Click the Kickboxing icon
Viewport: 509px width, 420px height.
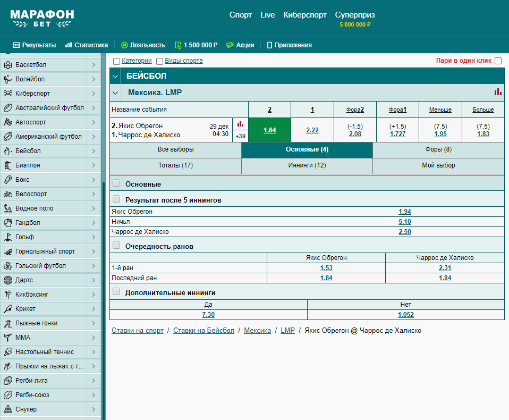point(8,295)
